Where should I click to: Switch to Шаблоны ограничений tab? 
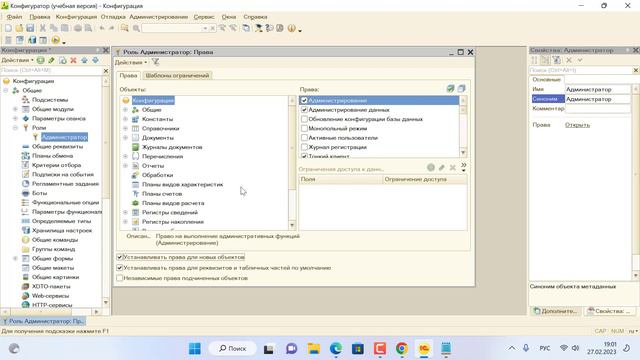point(177,76)
